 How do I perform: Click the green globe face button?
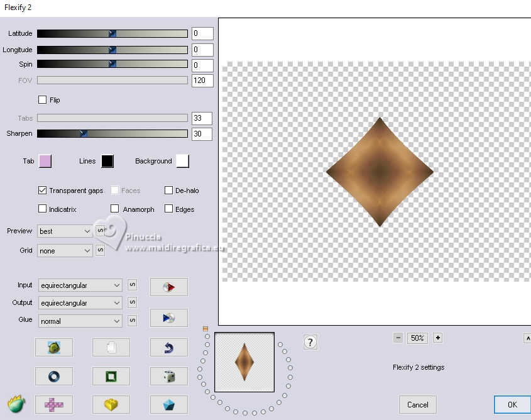coord(54,347)
